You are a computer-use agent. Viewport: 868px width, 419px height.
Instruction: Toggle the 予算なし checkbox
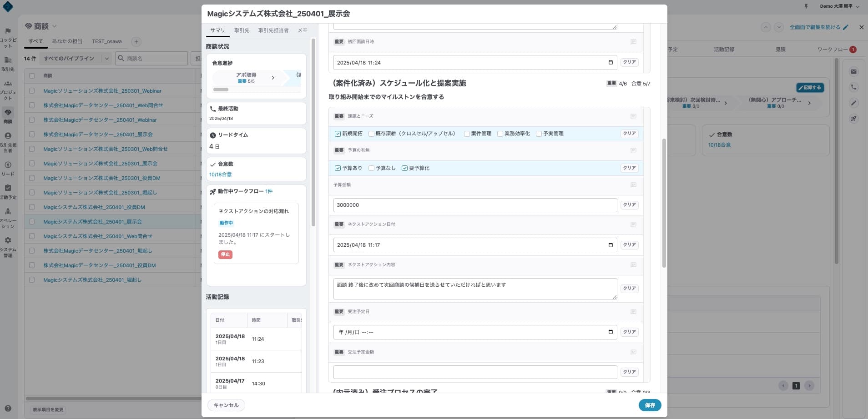(x=371, y=168)
